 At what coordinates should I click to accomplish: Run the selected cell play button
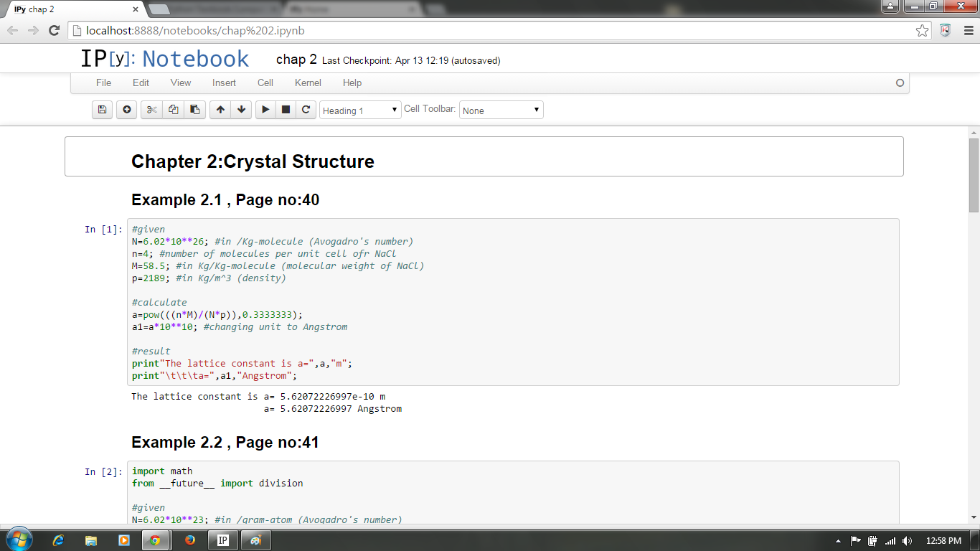pos(265,110)
